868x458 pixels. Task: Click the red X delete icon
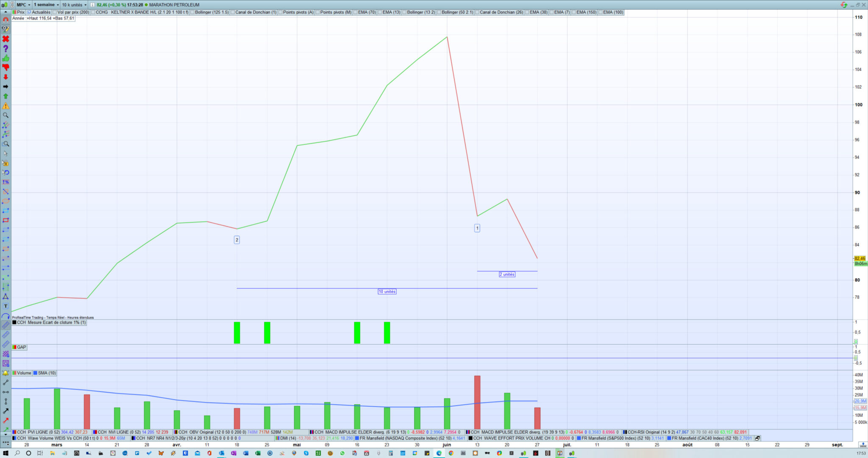(x=6, y=39)
